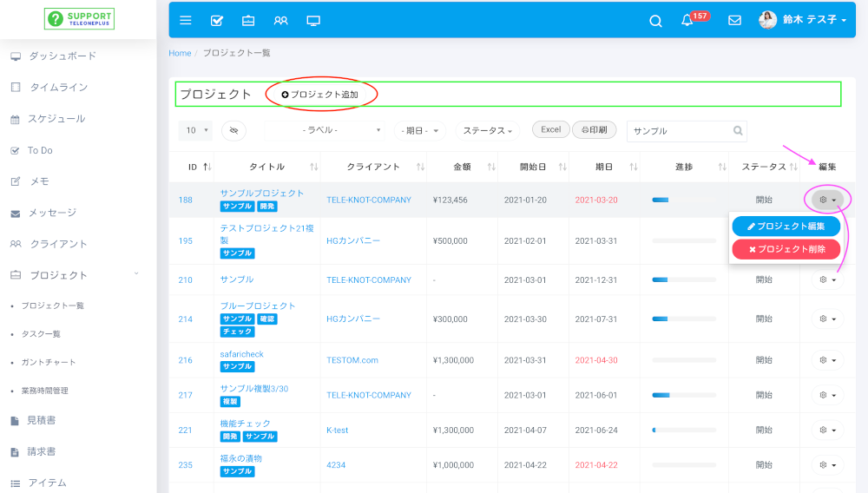
Task: Export the table with Excel button
Action: [x=551, y=129]
